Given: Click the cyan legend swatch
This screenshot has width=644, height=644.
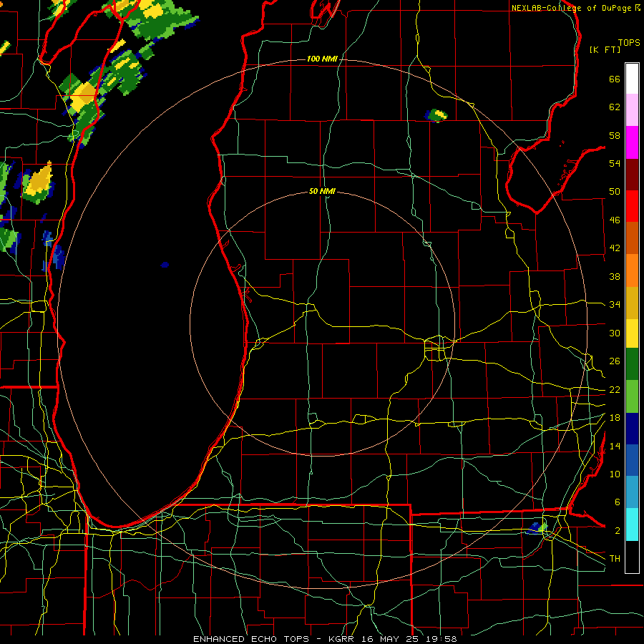Looking at the screenshot, I should pyautogui.click(x=632, y=525).
